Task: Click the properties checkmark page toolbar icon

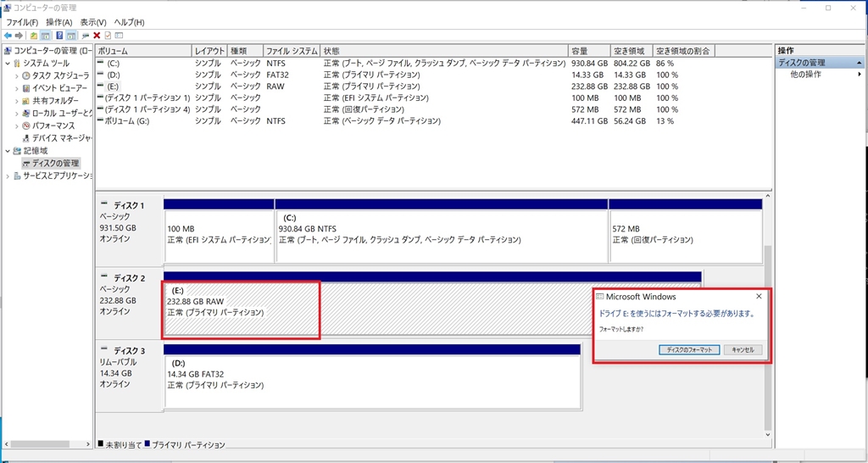Action: 108,36
